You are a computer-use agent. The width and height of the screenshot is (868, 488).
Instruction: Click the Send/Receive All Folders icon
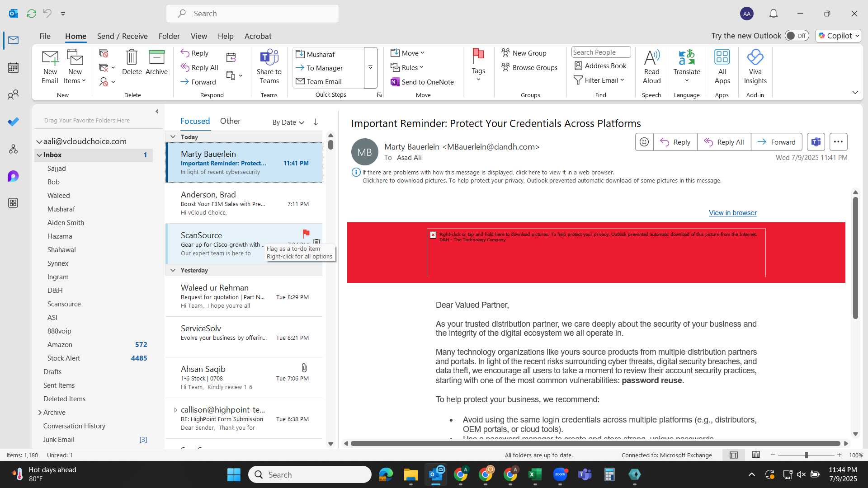[32, 14]
